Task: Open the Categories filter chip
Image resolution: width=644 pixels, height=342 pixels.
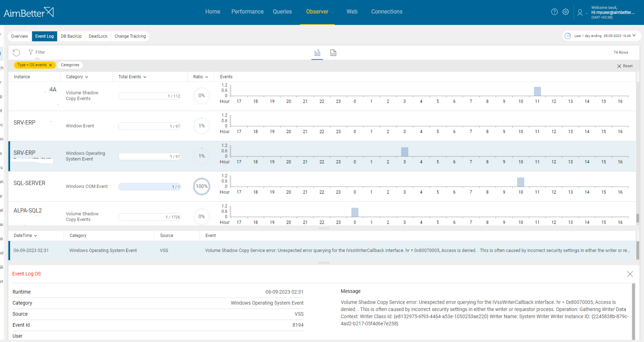Action: pyautogui.click(x=70, y=65)
